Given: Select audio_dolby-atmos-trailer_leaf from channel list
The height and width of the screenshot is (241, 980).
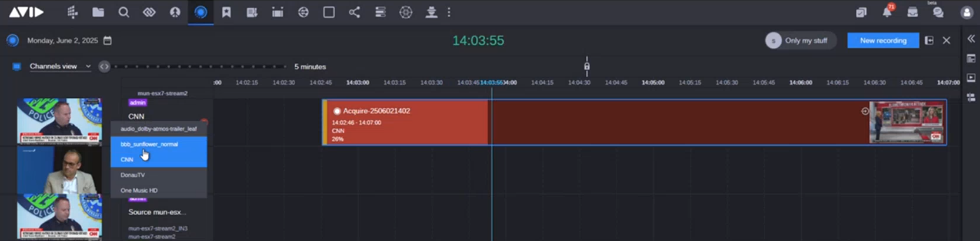Looking at the screenshot, I should 159,128.
